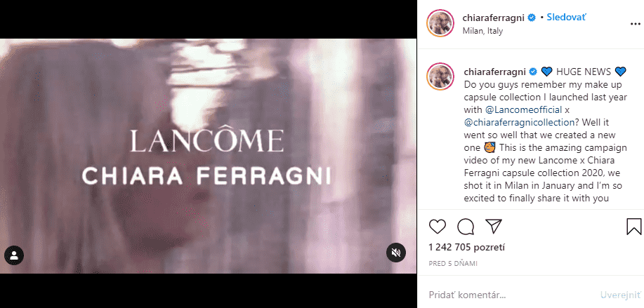Click chiaraferragni username in the caption
This screenshot has height=308, width=644.
click(x=495, y=72)
